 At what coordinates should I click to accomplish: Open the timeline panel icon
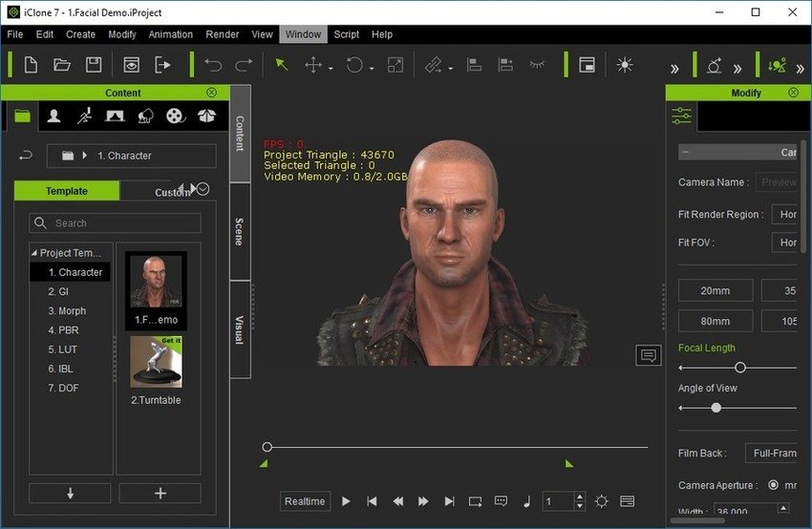tap(627, 501)
